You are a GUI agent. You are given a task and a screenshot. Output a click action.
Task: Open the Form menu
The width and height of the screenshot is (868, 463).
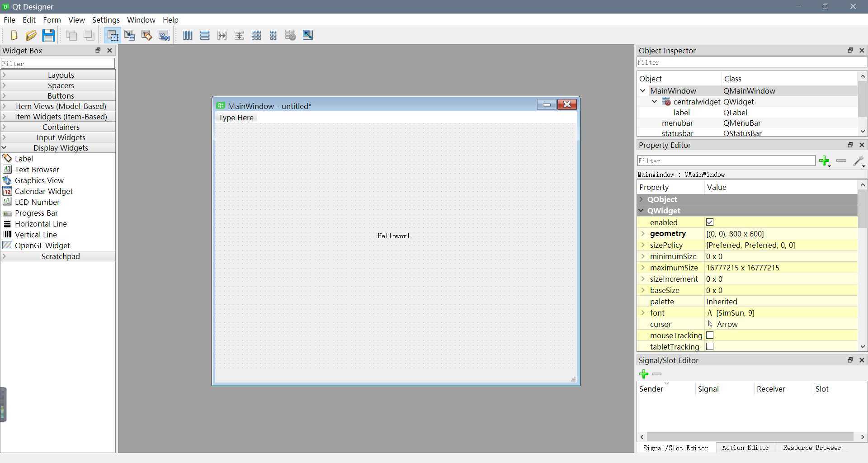coord(52,20)
